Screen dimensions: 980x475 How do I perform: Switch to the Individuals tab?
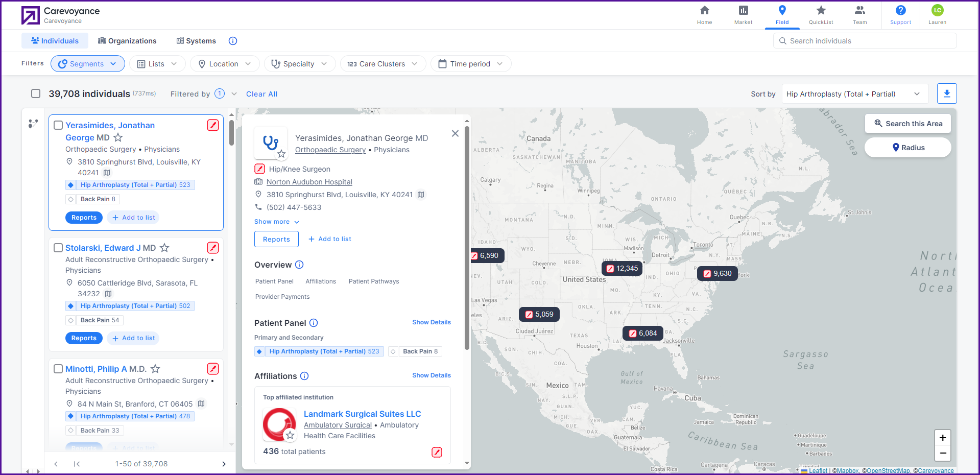pos(55,41)
